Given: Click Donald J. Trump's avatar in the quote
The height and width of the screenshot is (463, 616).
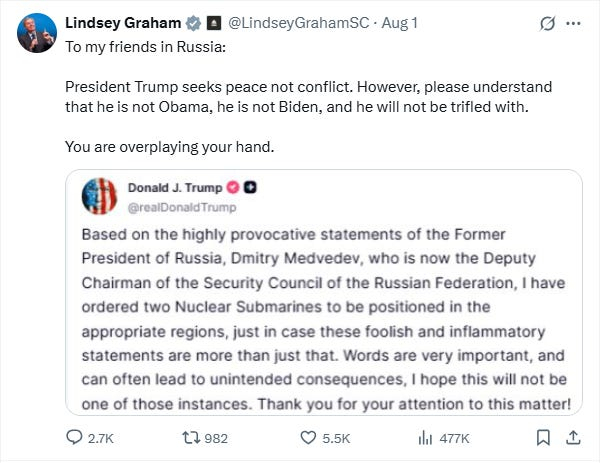Looking at the screenshot, I should coord(99,197).
